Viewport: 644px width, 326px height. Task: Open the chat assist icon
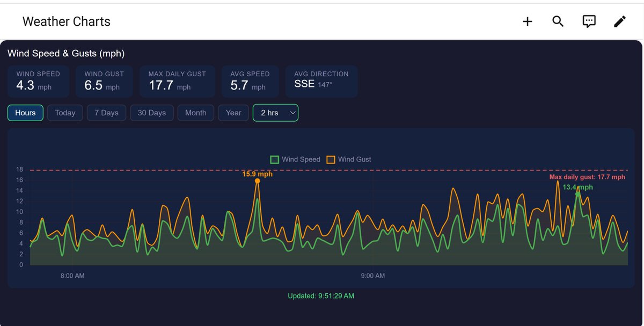589,21
